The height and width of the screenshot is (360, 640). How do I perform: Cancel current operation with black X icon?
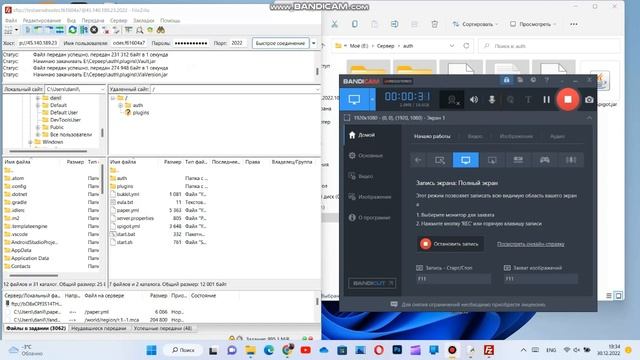[x=94, y=30]
